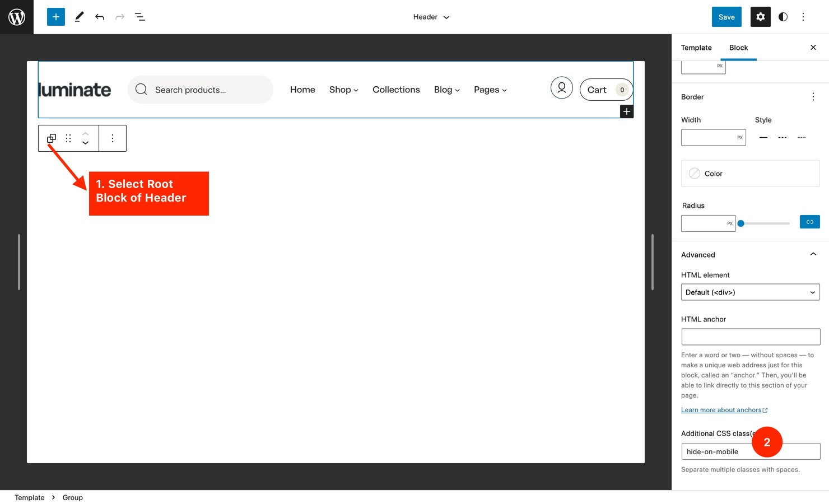829x504 pixels.
Task: Open the block's three-dot options menu
Action: (x=112, y=138)
